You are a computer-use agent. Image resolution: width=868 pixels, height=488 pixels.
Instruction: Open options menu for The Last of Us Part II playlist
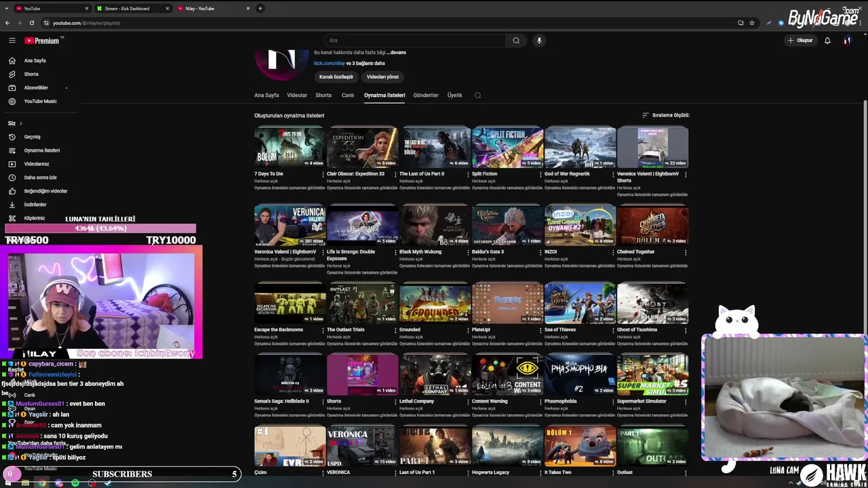pyautogui.click(x=468, y=174)
